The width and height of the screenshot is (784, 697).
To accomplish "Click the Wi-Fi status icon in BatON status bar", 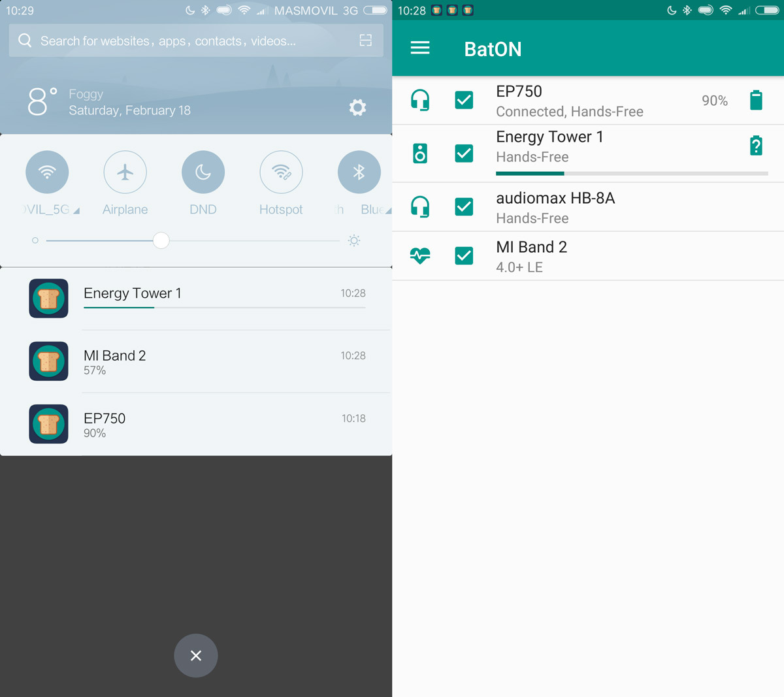I will pyautogui.click(x=725, y=10).
